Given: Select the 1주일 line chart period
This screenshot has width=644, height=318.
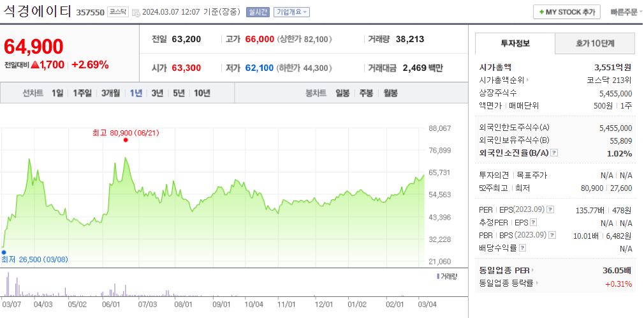Looking at the screenshot, I should (82, 93).
